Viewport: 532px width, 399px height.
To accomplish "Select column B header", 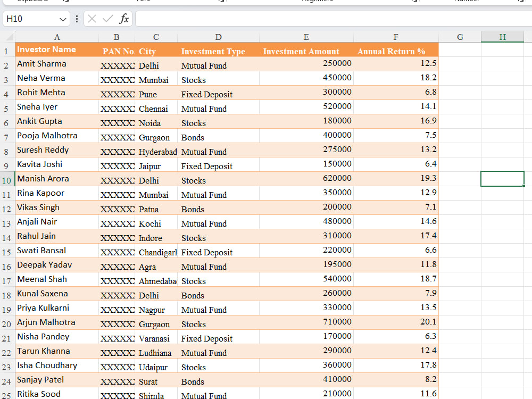I will [117, 37].
